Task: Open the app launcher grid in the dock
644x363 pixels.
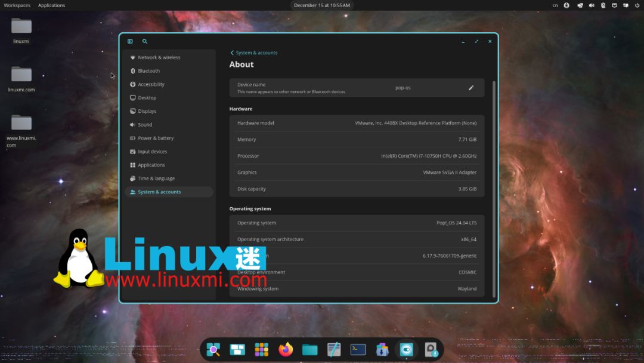Action: point(261,349)
